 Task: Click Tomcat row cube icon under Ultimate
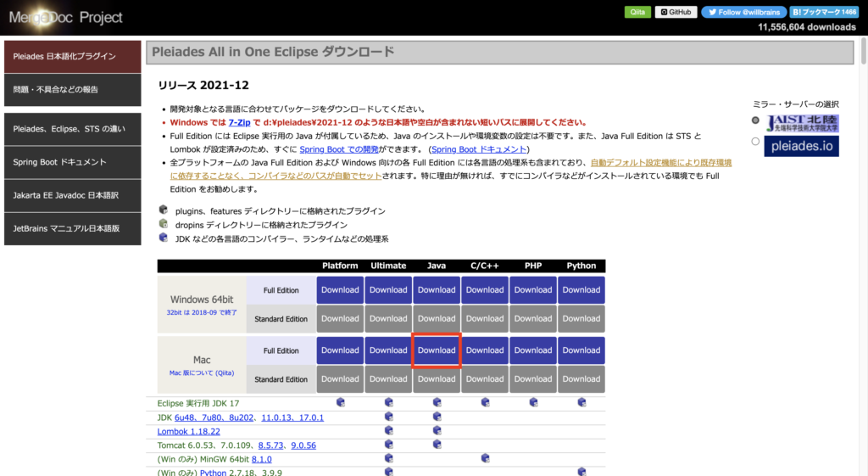click(x=388, y=444)
